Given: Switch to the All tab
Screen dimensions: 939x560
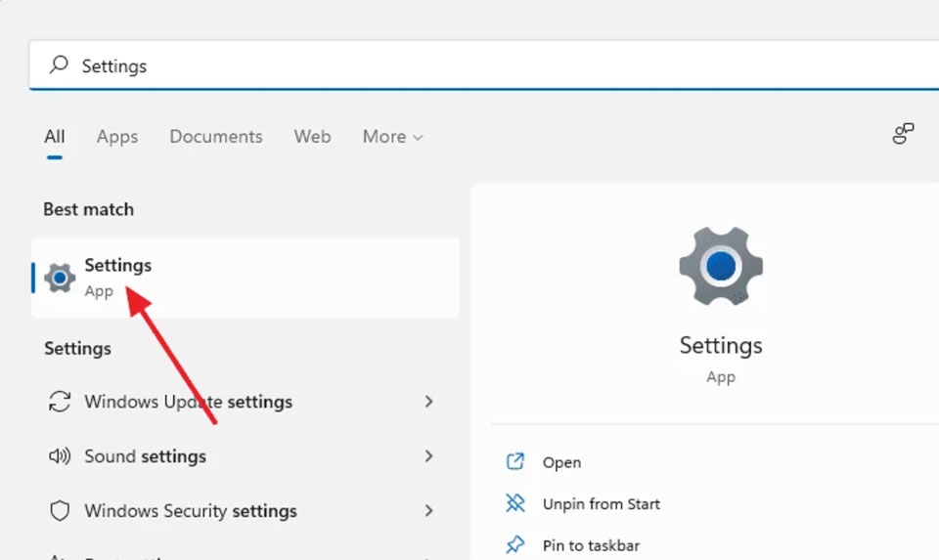Looking at the screenshot, I should coord(55,137).
